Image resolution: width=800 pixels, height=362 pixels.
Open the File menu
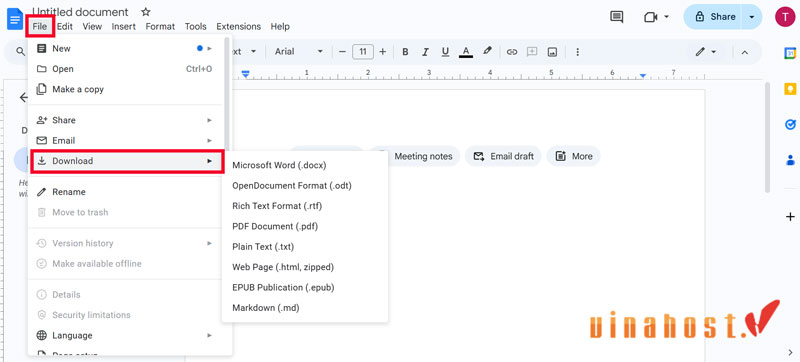tap(40, 27)
